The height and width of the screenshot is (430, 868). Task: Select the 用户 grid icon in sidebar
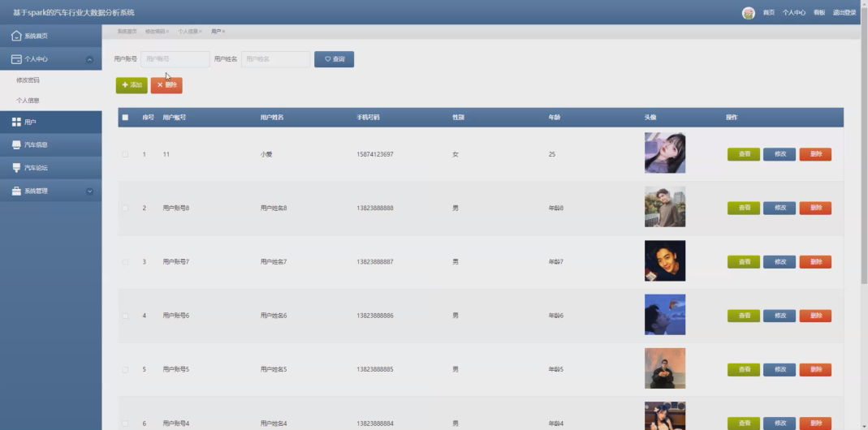(x=16, y=122)
